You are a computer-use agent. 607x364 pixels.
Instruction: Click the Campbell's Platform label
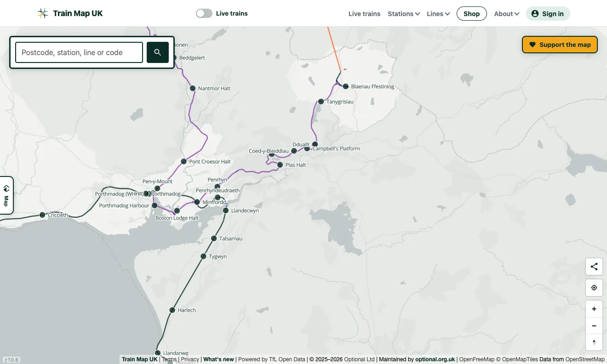click(336, 148)
